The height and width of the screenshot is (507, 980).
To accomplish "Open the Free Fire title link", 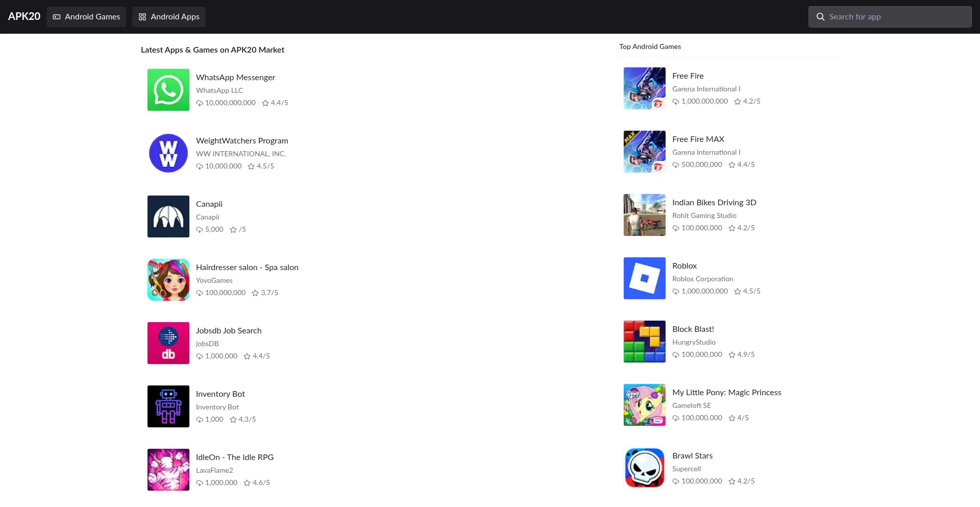I will [688, 76].
